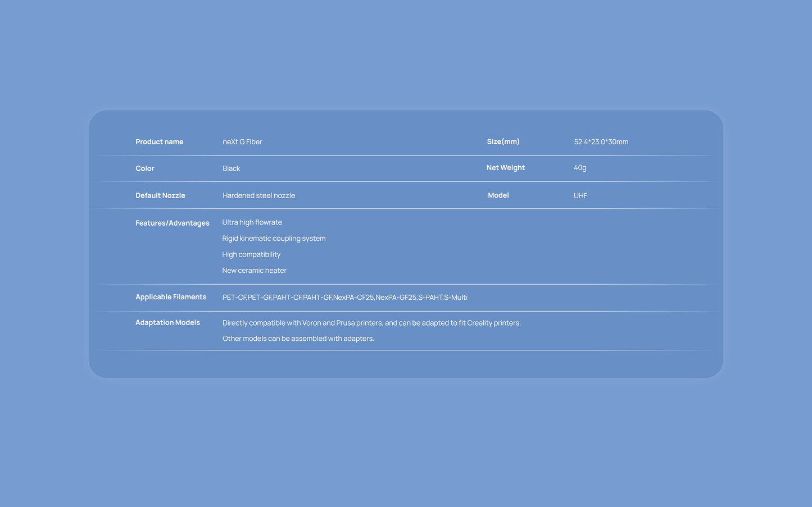
Task: Select the "Hardened steel nozzle" text
Action: [x=258, y=195]
